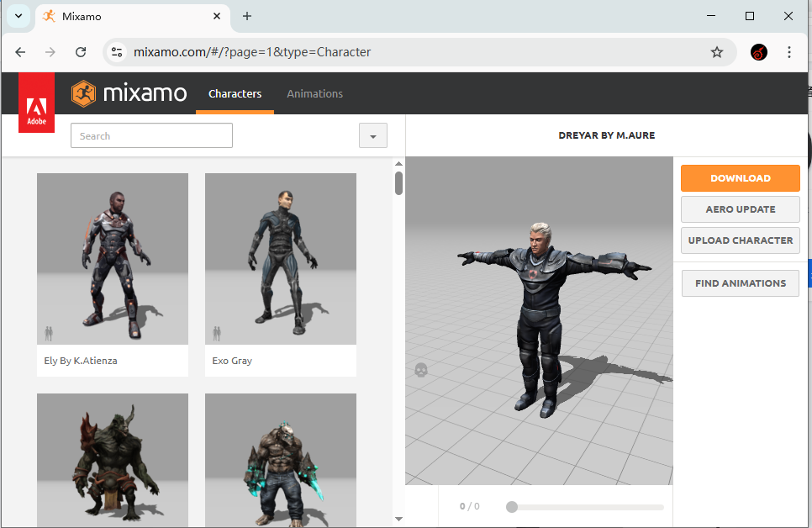Open Chrome's three-dot menu
The height and width of the screenshot is (528, 812).
[x=789, y=52]
